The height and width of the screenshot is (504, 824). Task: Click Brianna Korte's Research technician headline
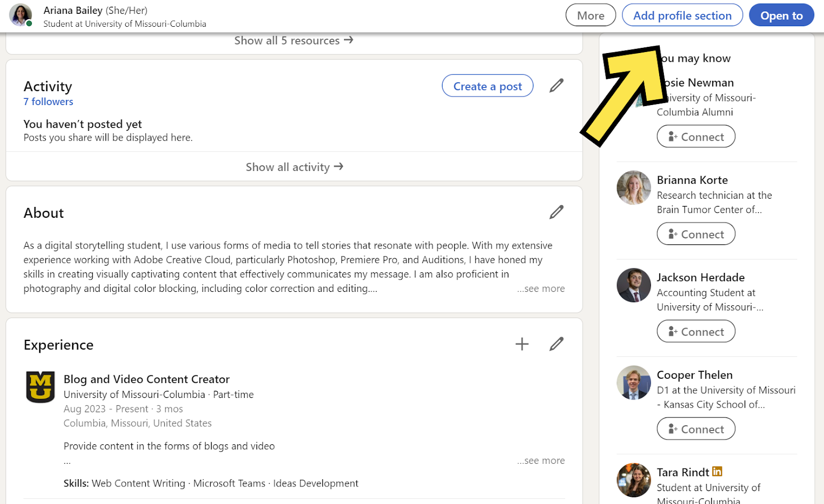[715, 202]
